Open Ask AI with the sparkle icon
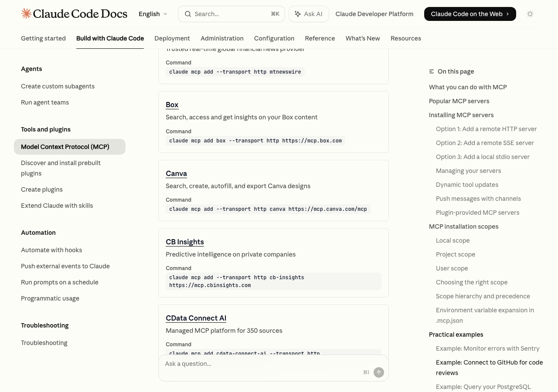 click(x=298, y=14)
